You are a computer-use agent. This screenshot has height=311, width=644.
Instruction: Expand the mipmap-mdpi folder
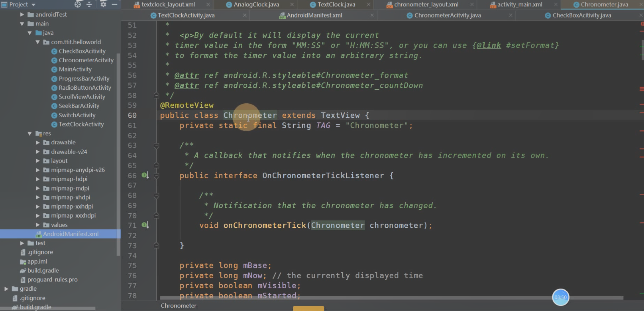point(37,188)
